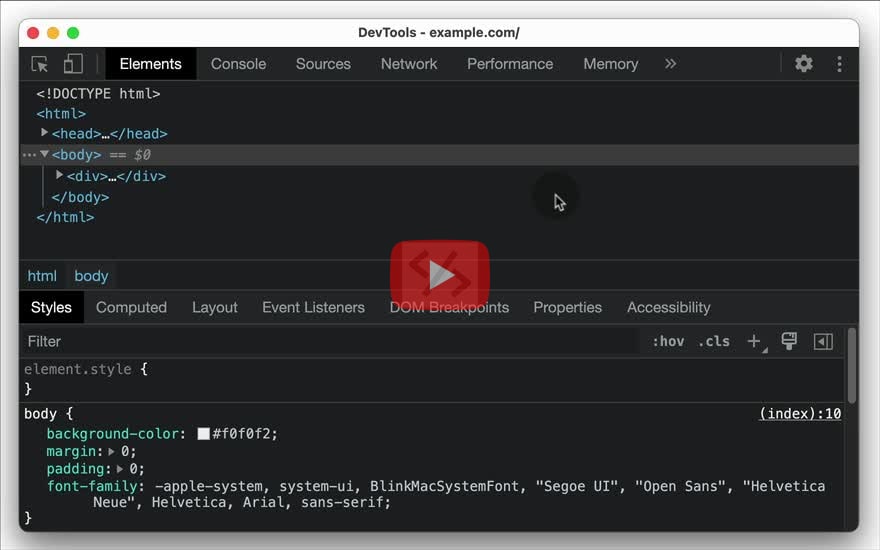Open ellipsis actions on body row
The width and height of the screenshot is (880, 550).
29,155
